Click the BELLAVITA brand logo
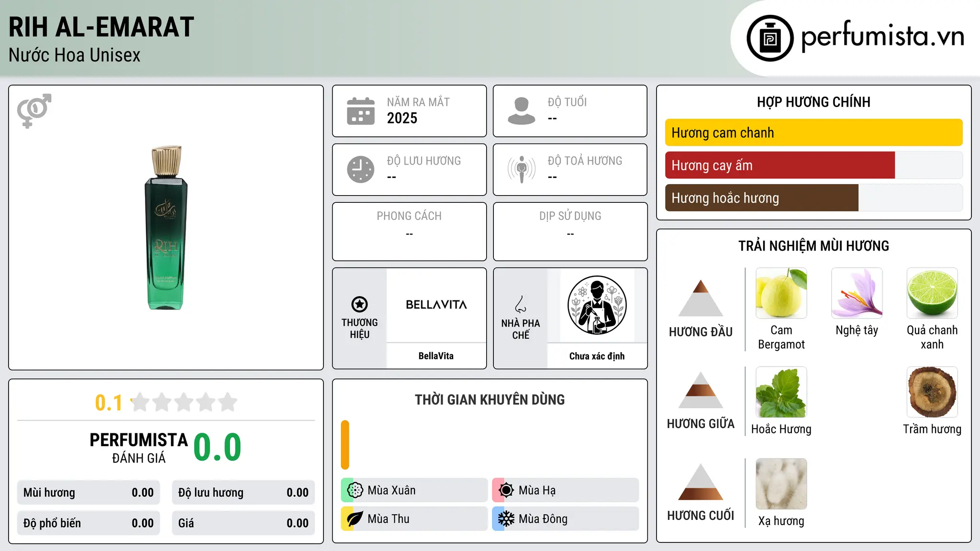The image size is (980, 551). [x=436, y=305]
